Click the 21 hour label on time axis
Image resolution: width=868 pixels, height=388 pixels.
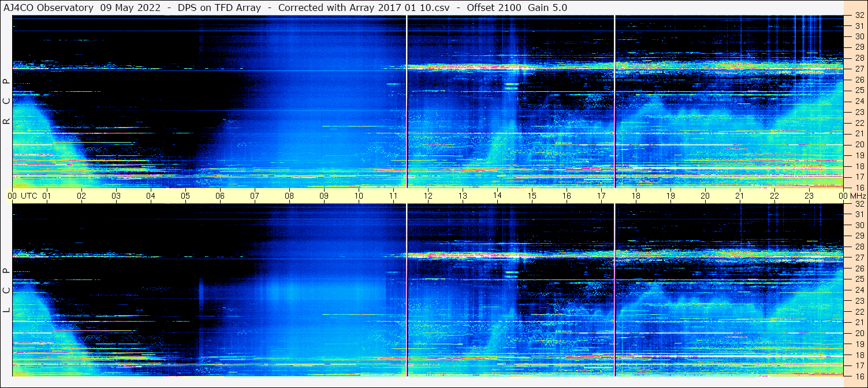coord(740,196)
